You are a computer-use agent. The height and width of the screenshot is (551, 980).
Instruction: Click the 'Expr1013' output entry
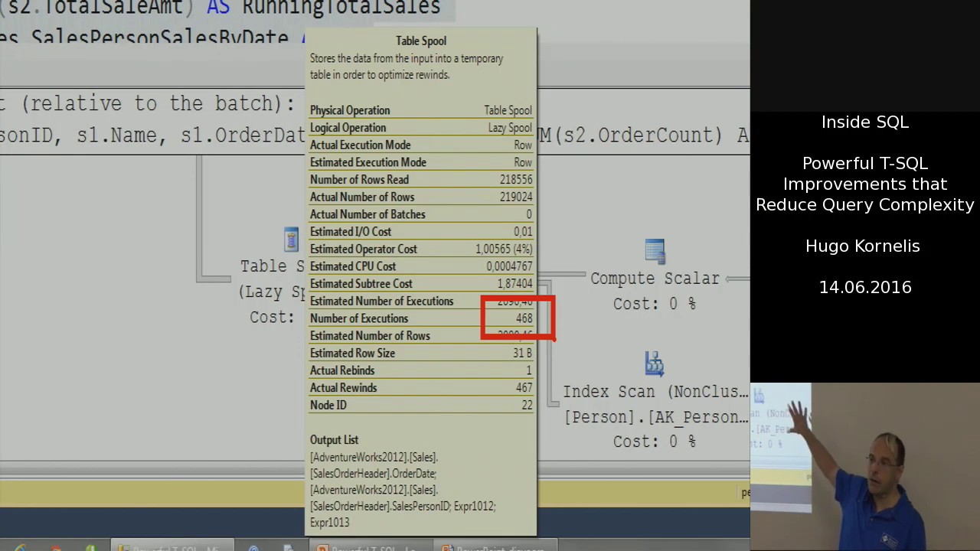click(x=329, y=523)
